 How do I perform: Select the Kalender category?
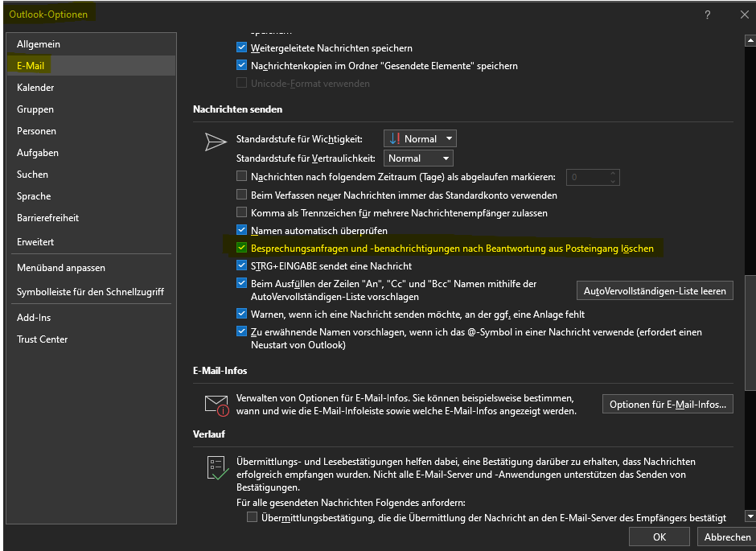(x=35, y=88)
